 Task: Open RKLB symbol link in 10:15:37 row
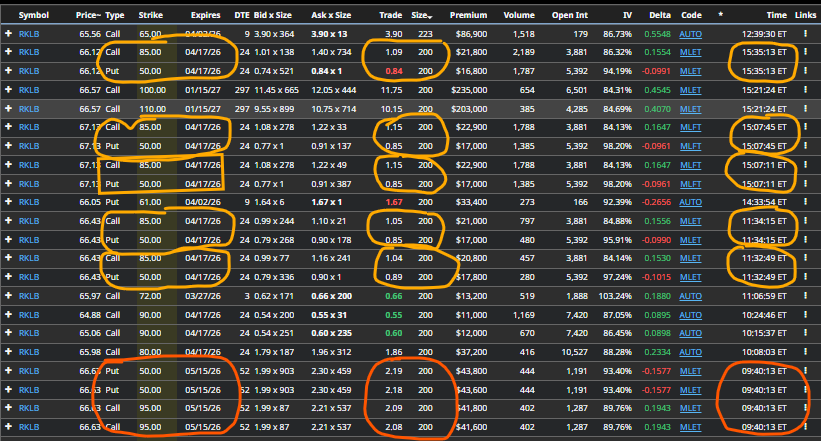click(x=29, y=333)
